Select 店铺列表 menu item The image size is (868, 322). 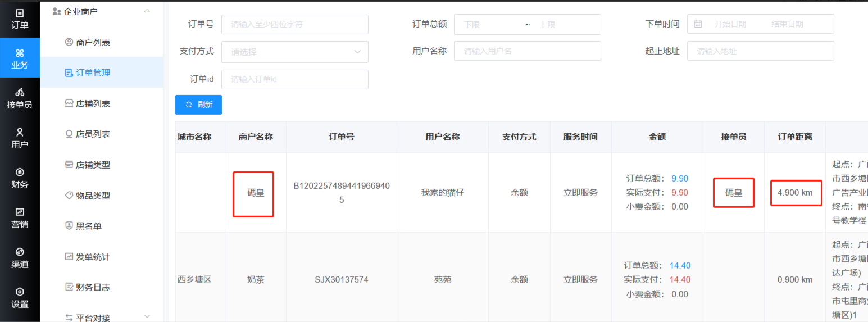coord(93,103)
